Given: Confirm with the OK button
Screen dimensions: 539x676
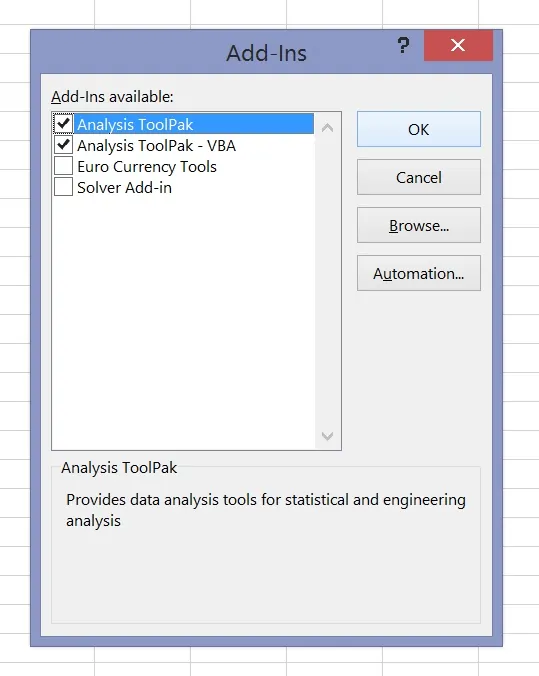Looking at the screenshot, I should [x=419, y=129].
